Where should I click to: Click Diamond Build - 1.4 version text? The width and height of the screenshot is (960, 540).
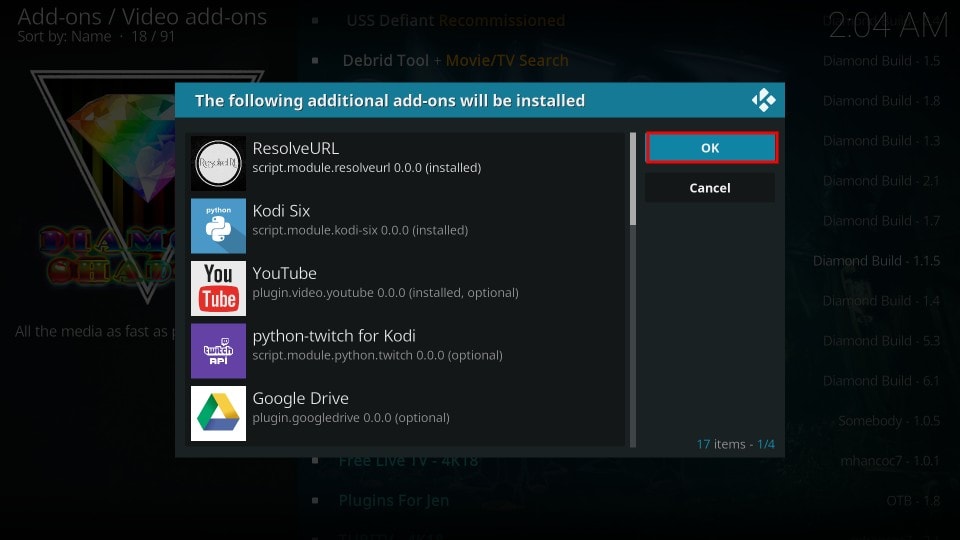[x=881, y=301]
